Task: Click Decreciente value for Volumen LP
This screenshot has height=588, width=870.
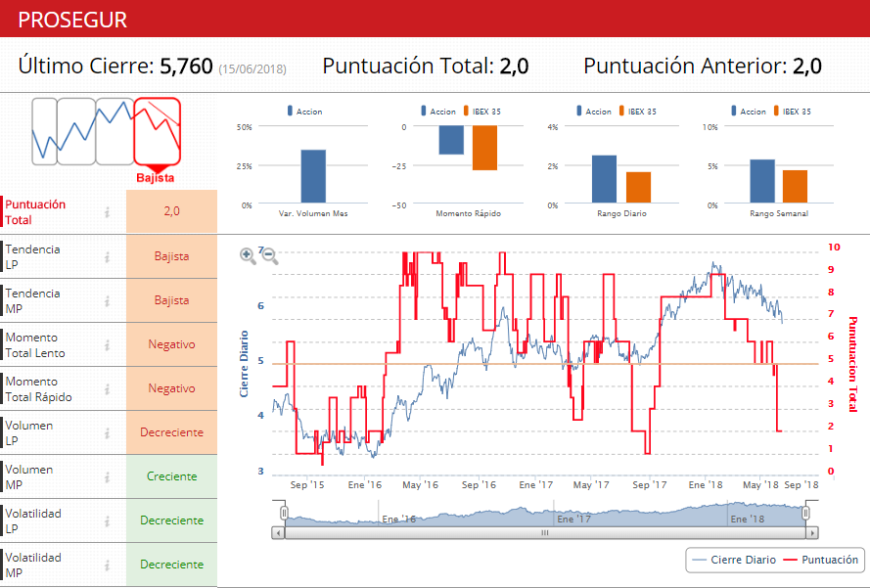Action: [x=171, y=432]
